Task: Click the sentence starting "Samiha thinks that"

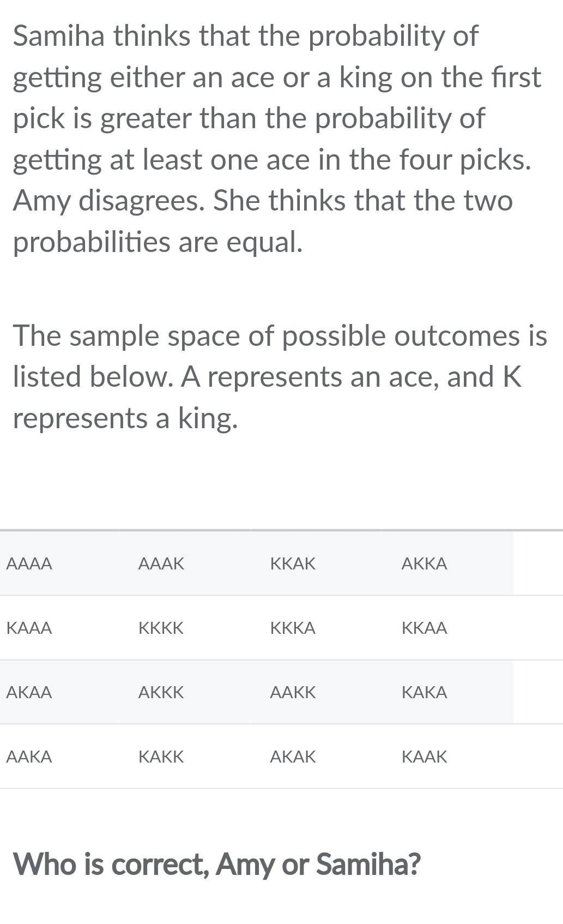Action: tap(273, 98)
